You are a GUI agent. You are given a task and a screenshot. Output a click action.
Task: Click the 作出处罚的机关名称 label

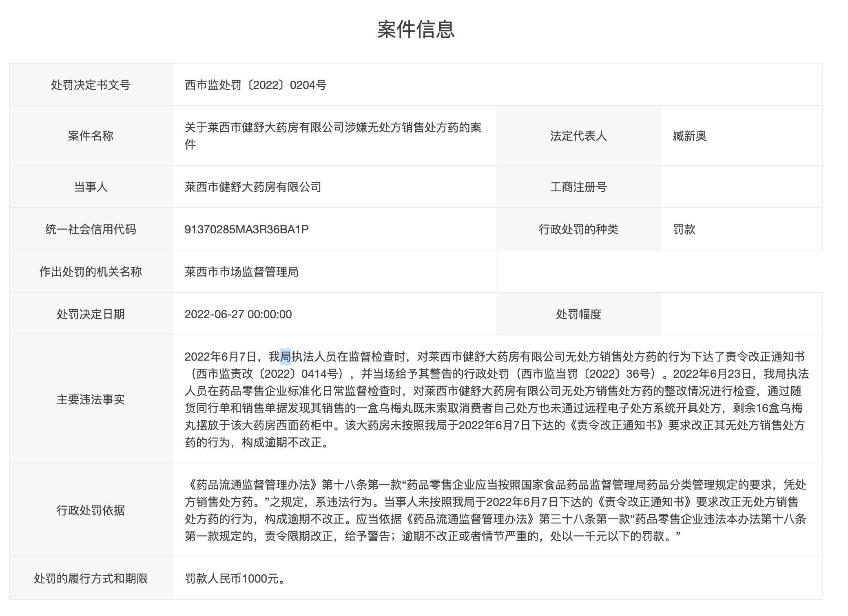91,271
